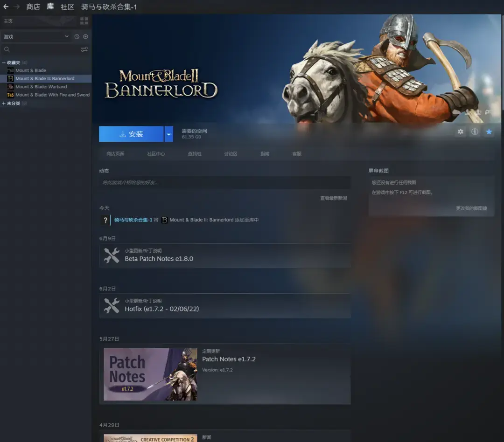Open the 讨论区 tab
504x442 pixels.
tap(231, 154)
